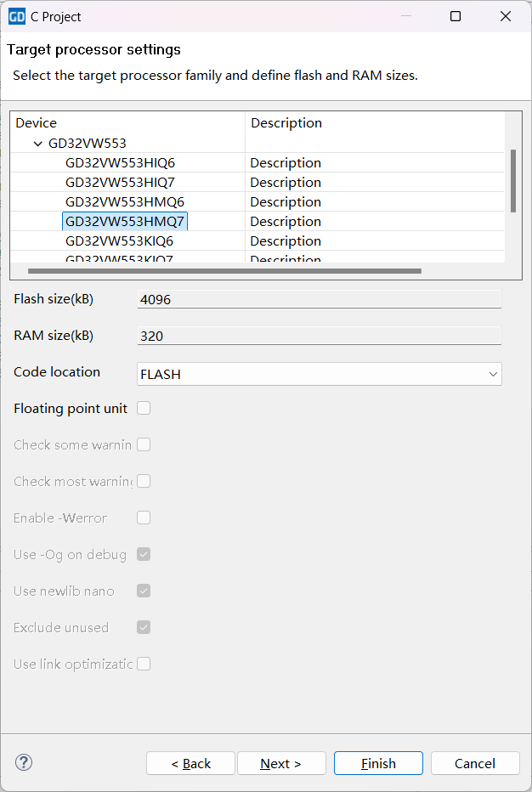This screenshot has width=532, height=792.
Task: Return to previous page with Back
Action: coord(190,763)
